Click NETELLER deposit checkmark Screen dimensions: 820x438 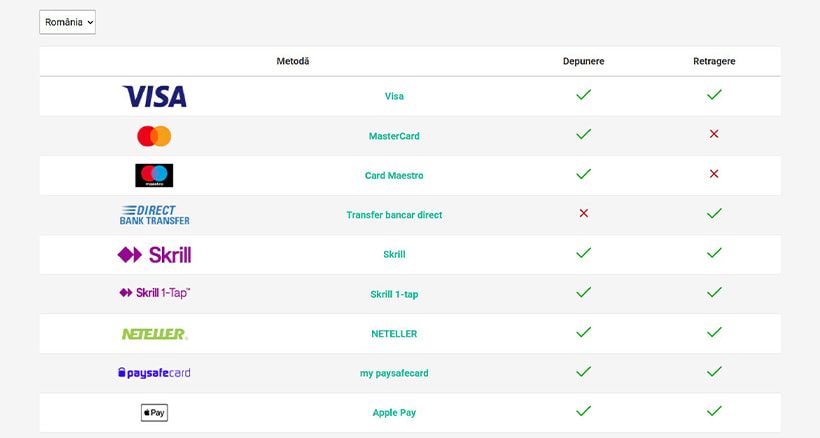584,332
